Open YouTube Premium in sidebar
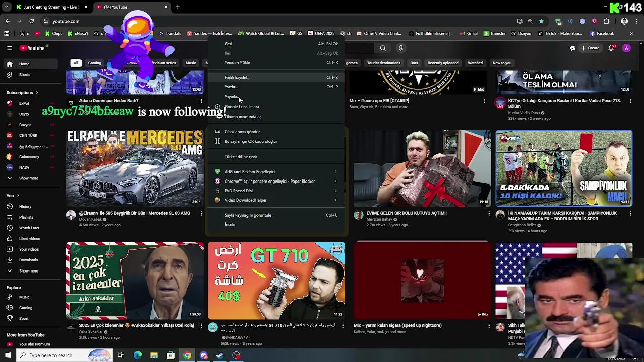The height and width of the screenshot is (362, 644). click(x=32, y=344)
